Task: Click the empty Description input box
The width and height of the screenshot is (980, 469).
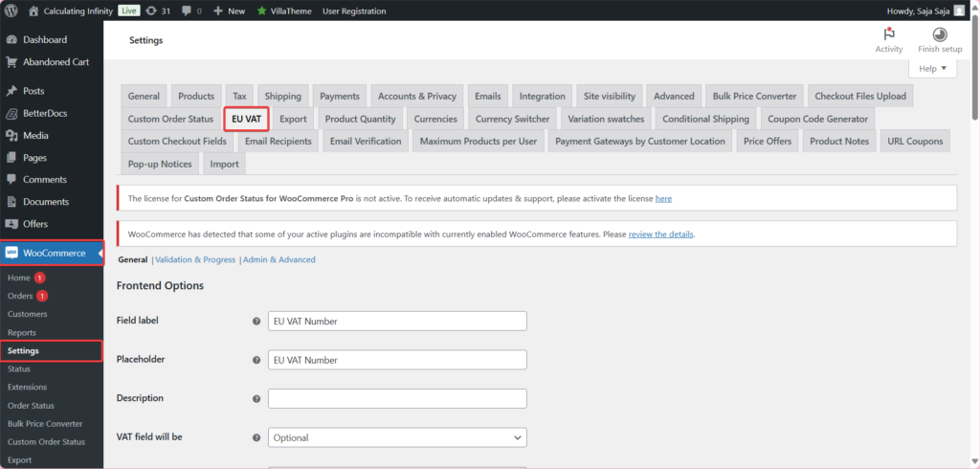Action: 397,399
